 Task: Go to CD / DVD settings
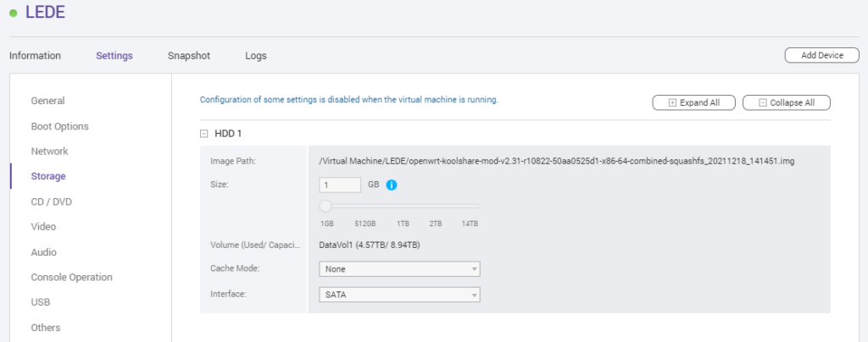[52, 201]
